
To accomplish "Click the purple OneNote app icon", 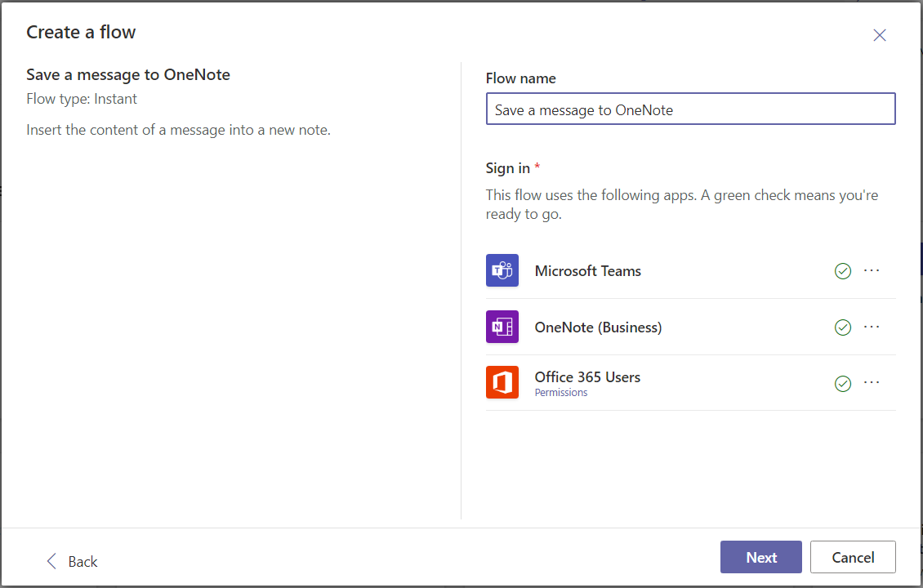I will (x=502, y=327).
